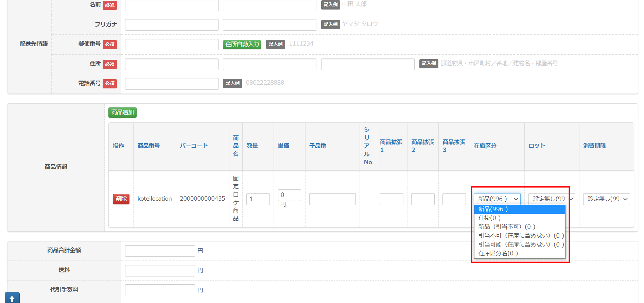Expand the ロット dropdown
The height and width of the screenshot is (303, 644).
[551, 199]
